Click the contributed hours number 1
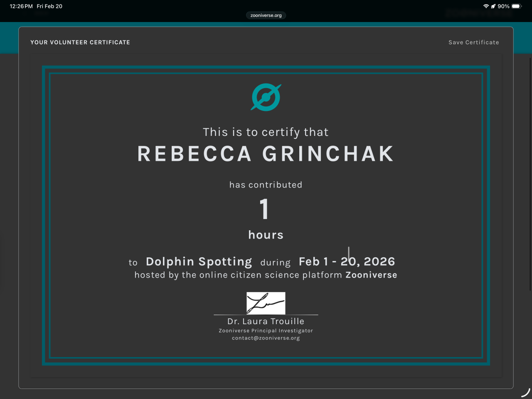Screen dimensions: 532x399 tap(264, 209)
